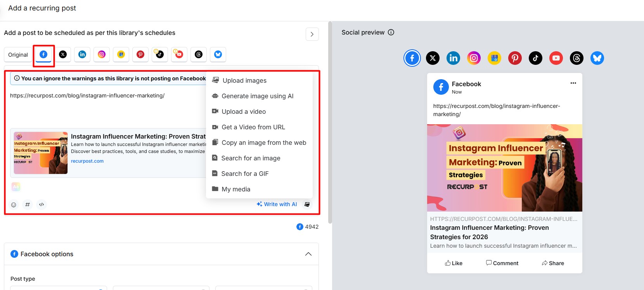Click the Post type label

tap(23, 279)
